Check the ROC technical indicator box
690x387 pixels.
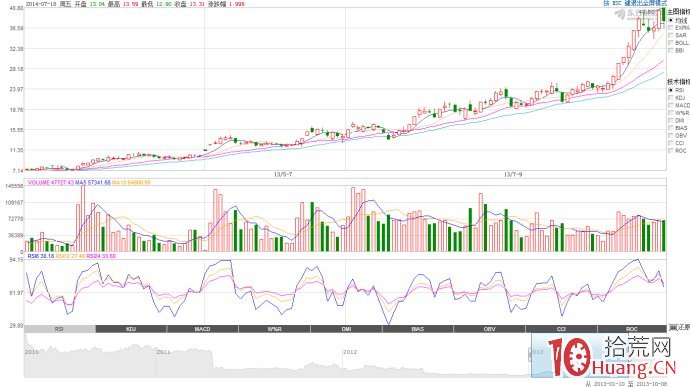click(x=671, y=150)
